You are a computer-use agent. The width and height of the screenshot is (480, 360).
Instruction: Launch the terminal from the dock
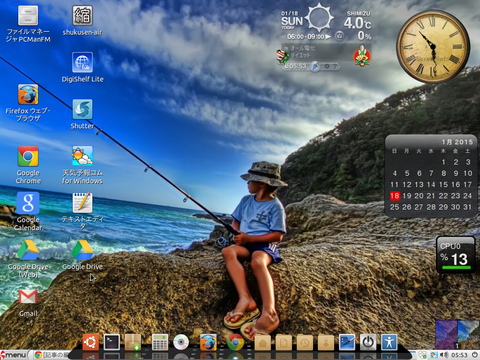(112, 342)
